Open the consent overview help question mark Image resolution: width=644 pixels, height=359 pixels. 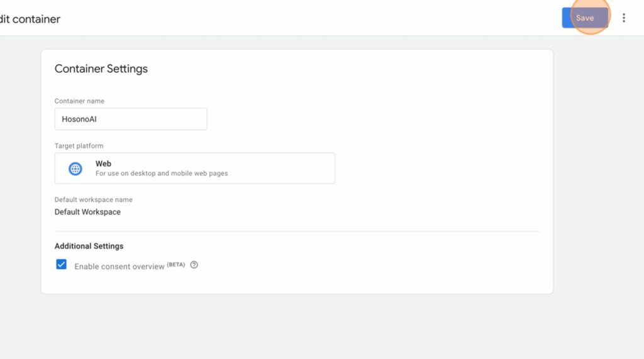click(194, 265)
